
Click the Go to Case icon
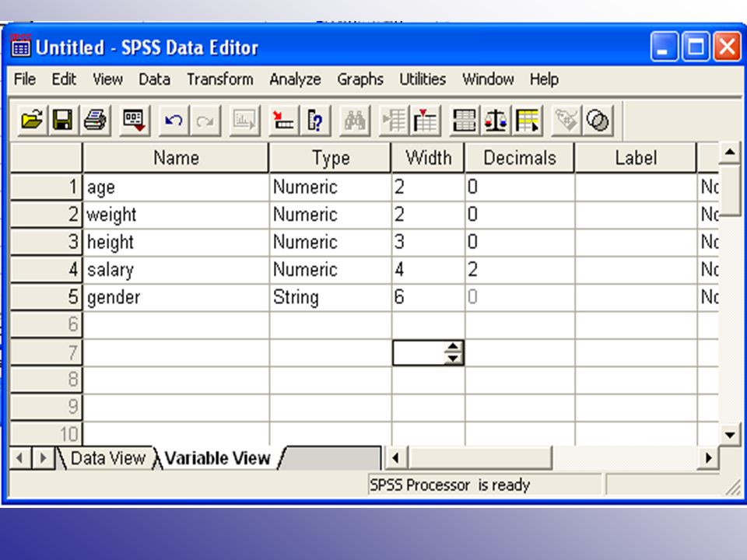283,120
